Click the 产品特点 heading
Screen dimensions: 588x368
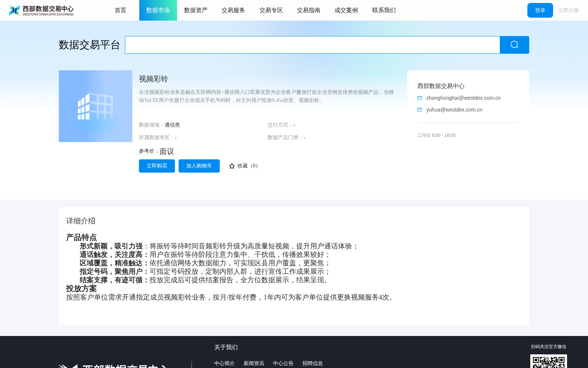point(82,237)
